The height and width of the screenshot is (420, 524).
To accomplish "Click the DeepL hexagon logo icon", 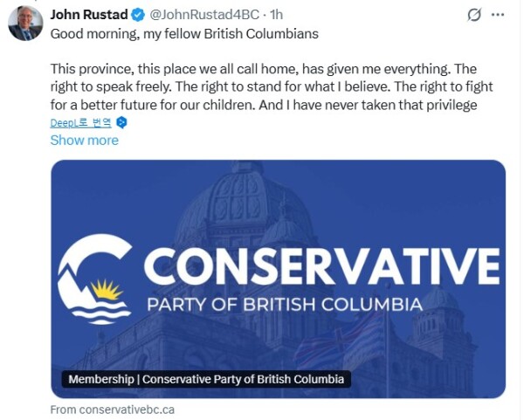I will pyautogui.click(x=122, y=123).
